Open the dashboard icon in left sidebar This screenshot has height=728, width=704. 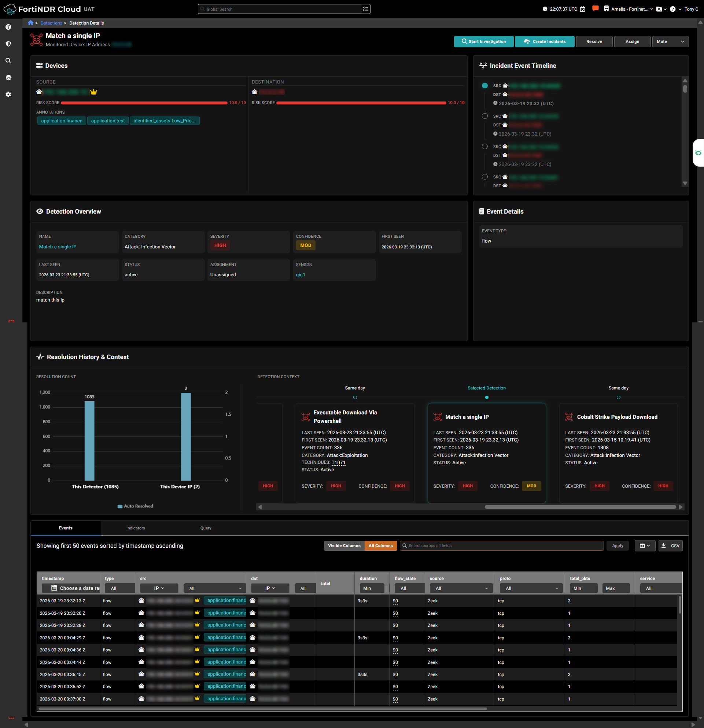click(8, 27)
